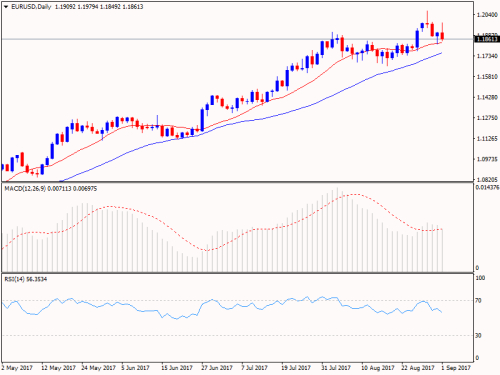This screenshot has width=500, height=375.
Task: Select the 15 Jun 2017 date label
Action: 177,368
